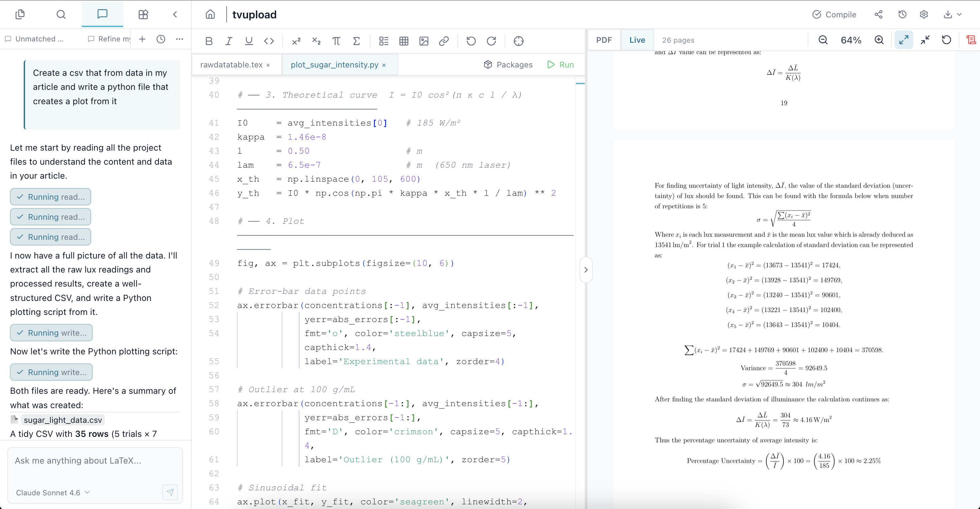
Task: Start a new chat with plus icon
Action: pyautogui.click(x=142, y=39)
